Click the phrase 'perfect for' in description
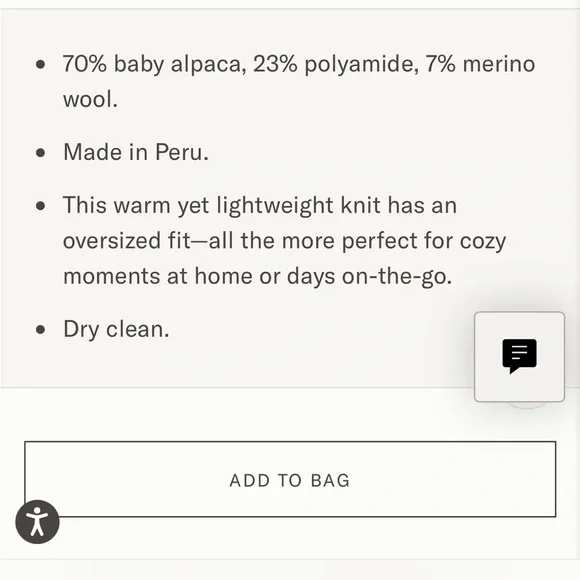Screen dimensions: 580x580 397,241
